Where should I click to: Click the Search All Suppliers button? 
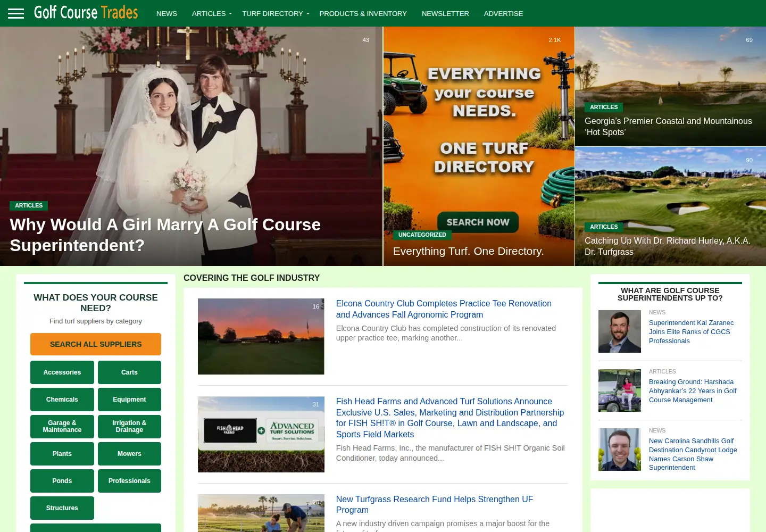point(96,344)
